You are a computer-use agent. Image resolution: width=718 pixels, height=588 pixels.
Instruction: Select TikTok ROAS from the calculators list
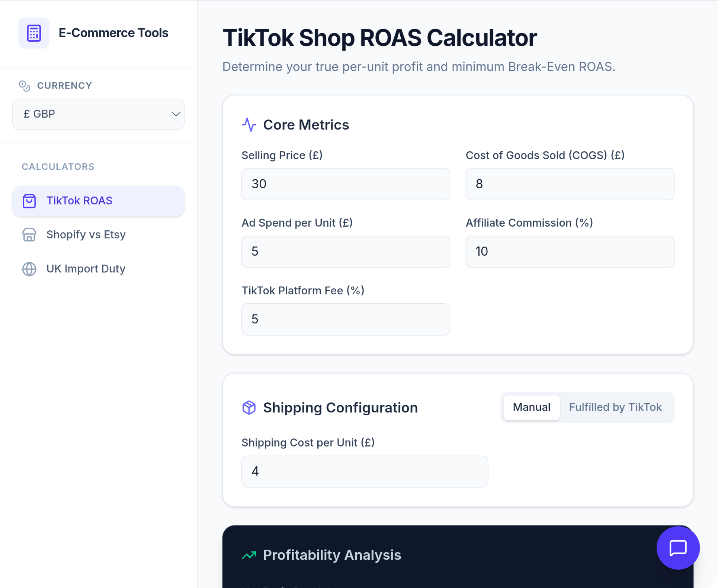tap(79, 201)
